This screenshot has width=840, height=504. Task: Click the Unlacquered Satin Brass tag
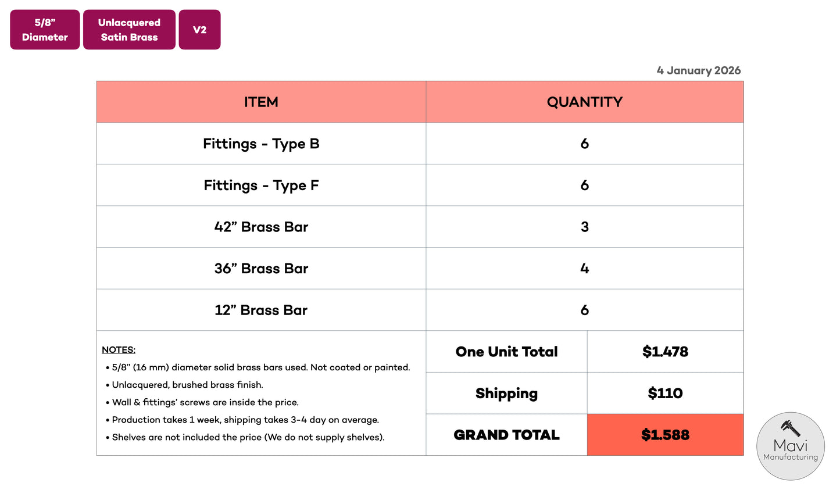(129, 30)
